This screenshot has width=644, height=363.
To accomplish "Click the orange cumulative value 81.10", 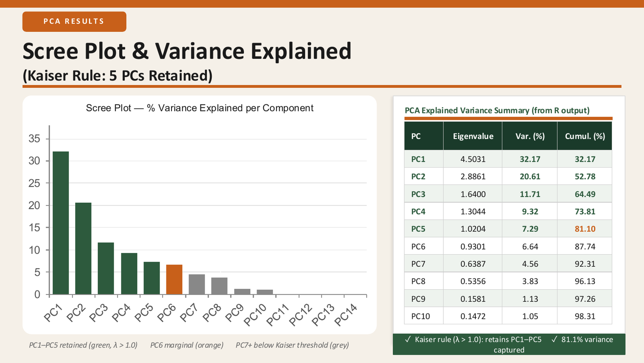I will point(585,229).
